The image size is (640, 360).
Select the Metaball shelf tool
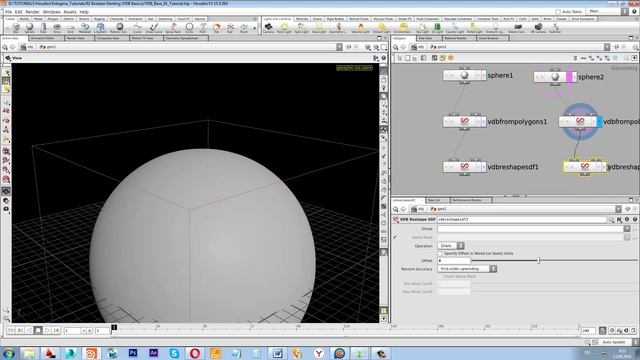(84, 28)
